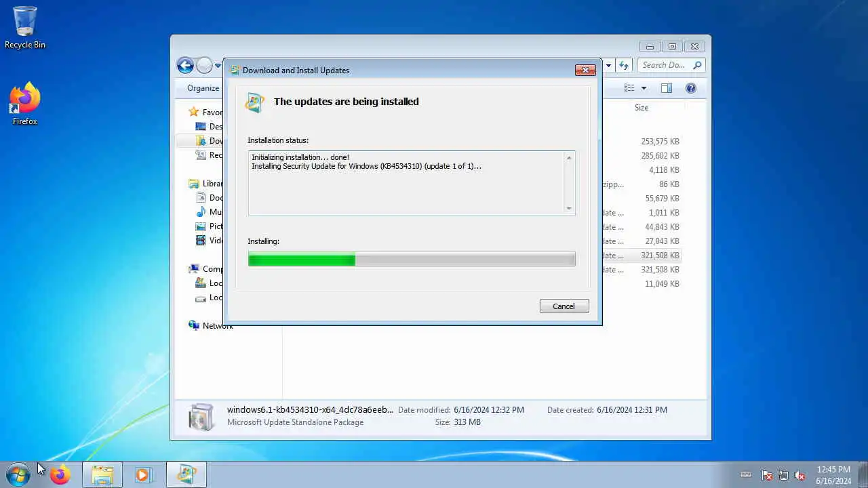Viewport: 868px width, 488px height.
Task: Click the Refresh button in Explorer
Action: tap(624, 66)
